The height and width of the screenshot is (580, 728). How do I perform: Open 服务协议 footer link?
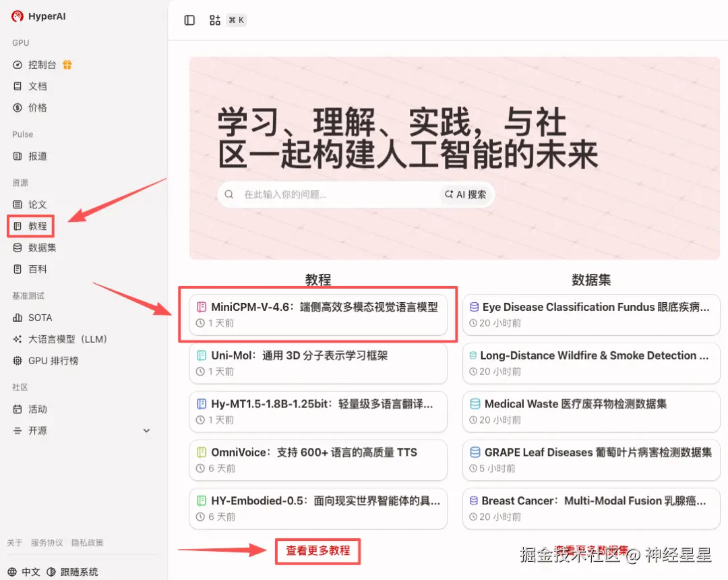click(x=47, y=542)
